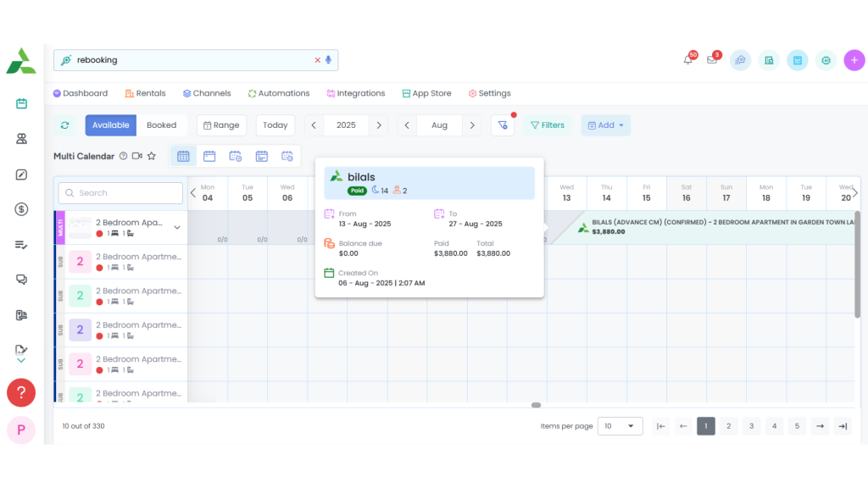
Task: Go to next month arrow
Action: [472, 125]
